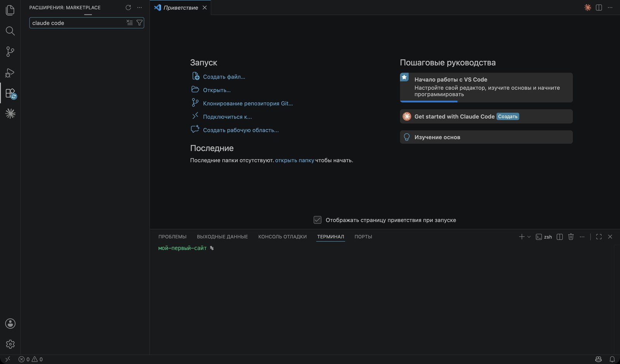Open Copilot status in the status bar
The width and height of the screenshot is (620, 364).
(x=599, y=359)
